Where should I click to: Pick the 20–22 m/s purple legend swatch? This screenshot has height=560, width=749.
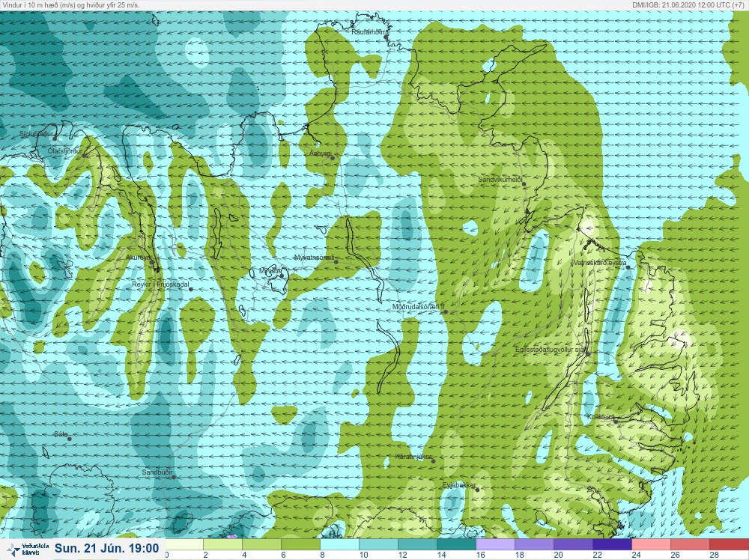pyautogui.click(x=573, y=545)
